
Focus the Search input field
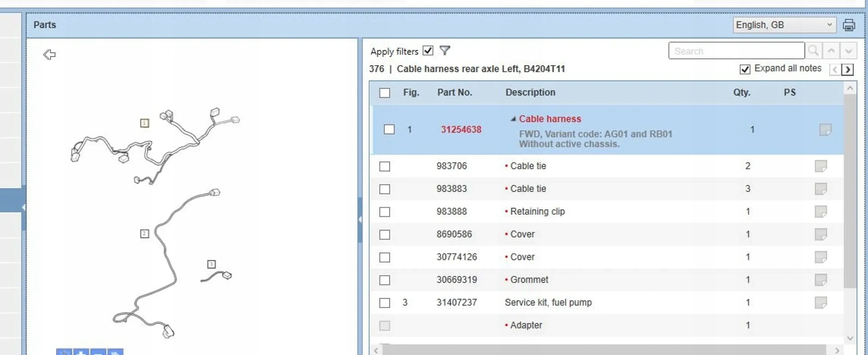736,51
